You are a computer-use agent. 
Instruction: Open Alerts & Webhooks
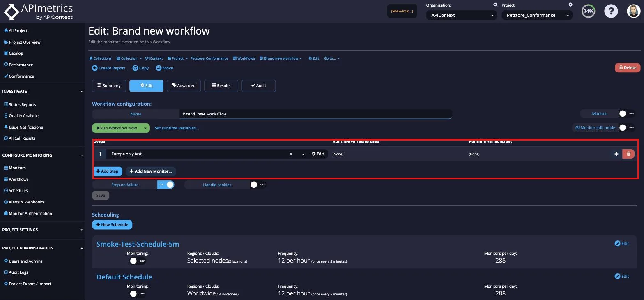pyautogui.click(x=24, y=202)
